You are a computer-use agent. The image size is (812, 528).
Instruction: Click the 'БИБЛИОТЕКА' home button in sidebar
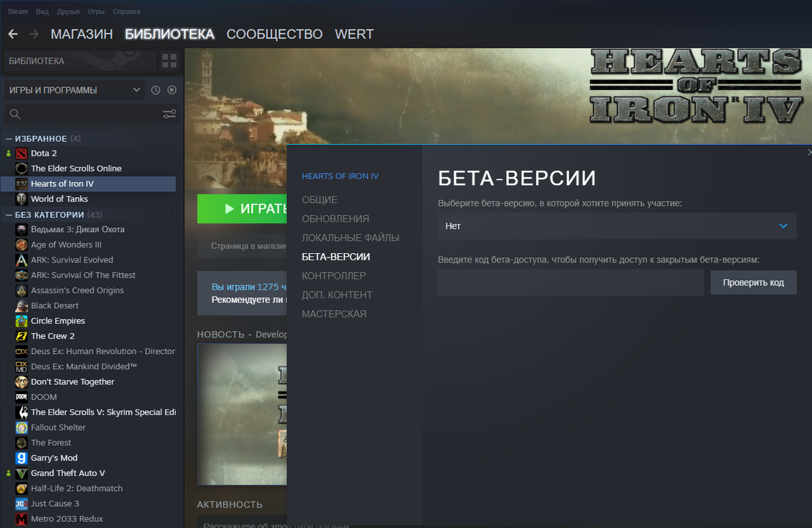click(x=80, y=62)
